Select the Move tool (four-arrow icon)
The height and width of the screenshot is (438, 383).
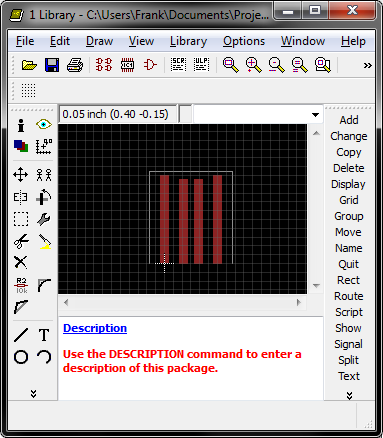pos(21,175)
